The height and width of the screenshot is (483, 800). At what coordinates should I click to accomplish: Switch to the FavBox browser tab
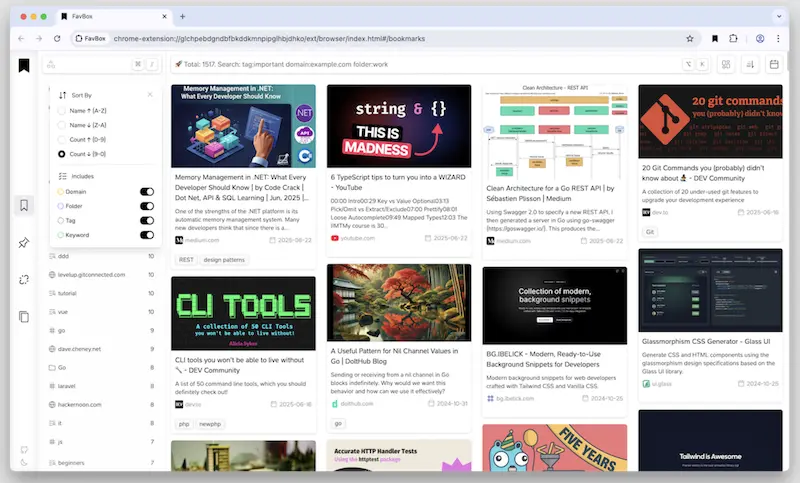click(112, 16)
